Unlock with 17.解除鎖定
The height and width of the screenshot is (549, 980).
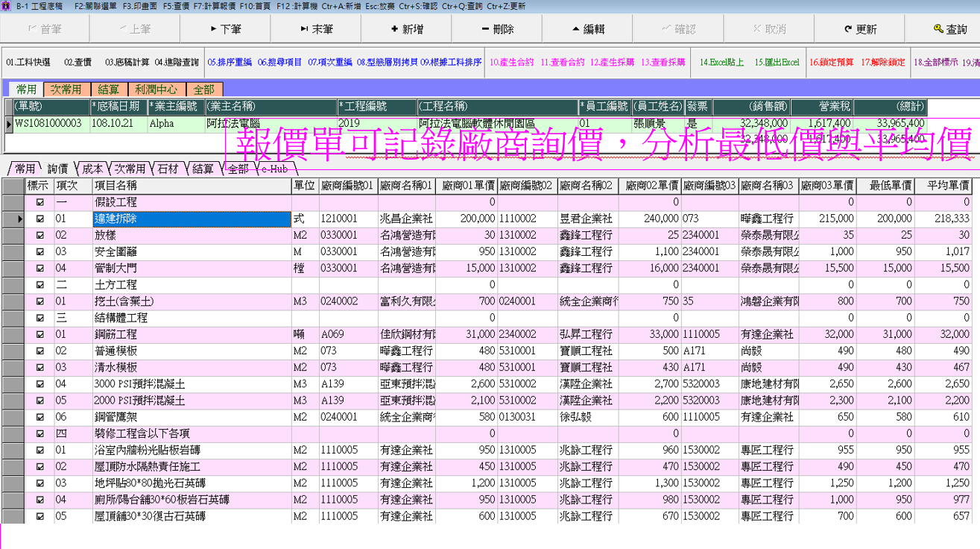(883, 63)
